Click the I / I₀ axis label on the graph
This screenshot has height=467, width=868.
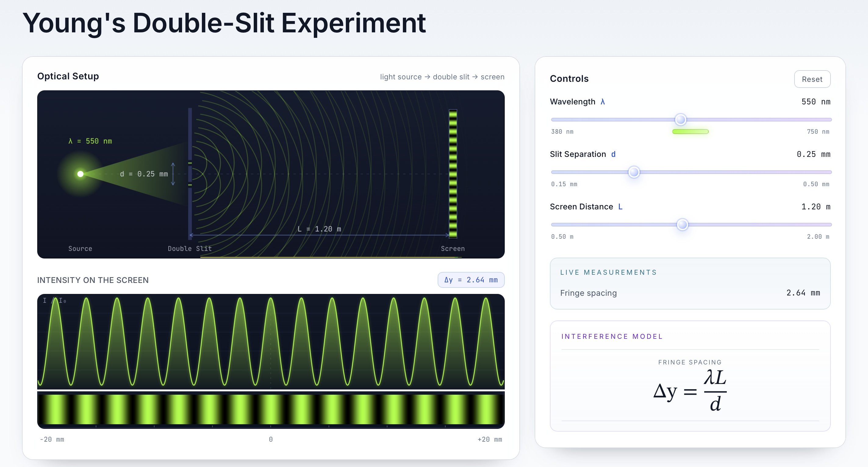(54, 301)
